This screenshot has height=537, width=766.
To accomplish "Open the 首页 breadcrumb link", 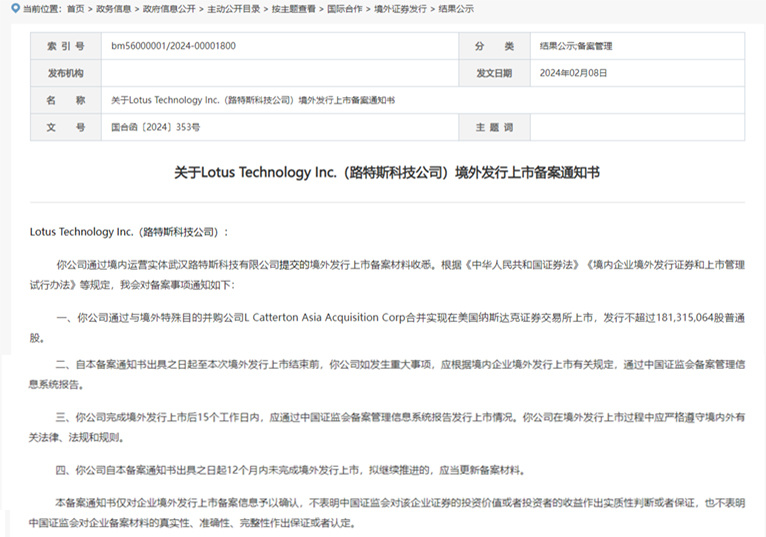I will [x=75, y=9].
